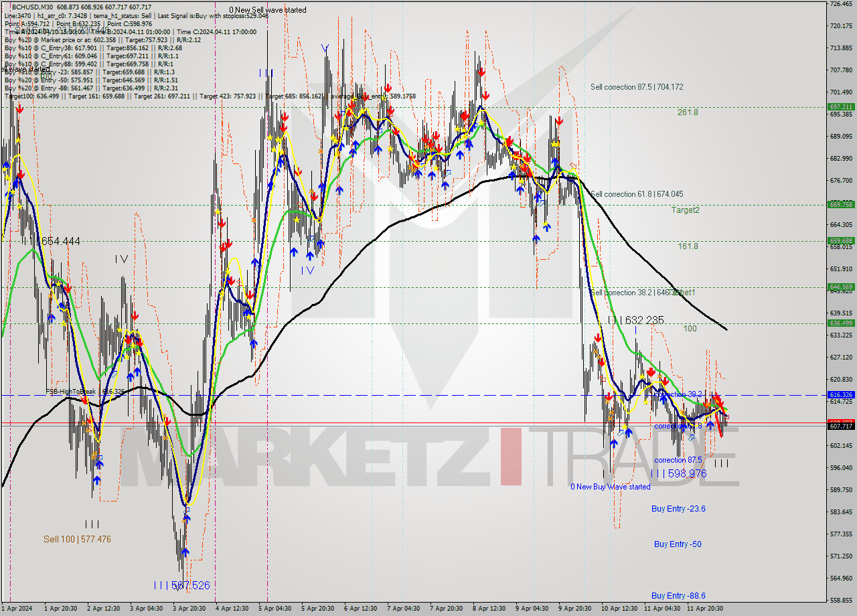Viewport: 857px width, 616px height.
Task: Click the '5 Apr 04:30' time axis label
Action: [275, 609]
